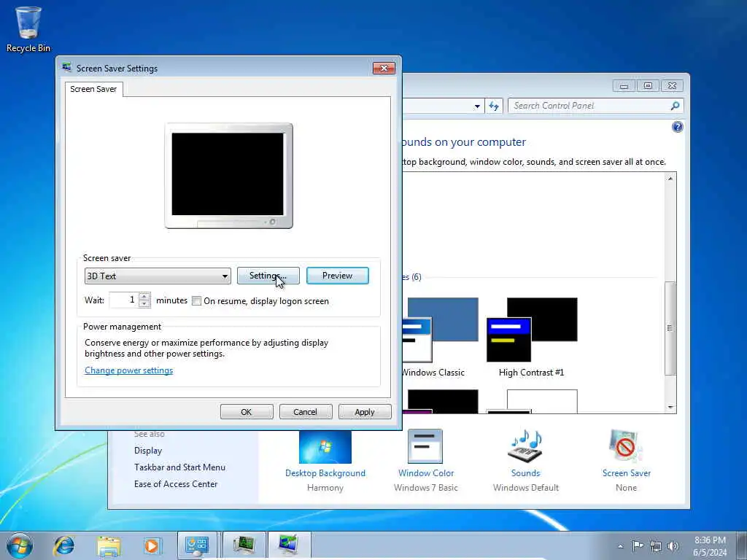Apply the screen saver changes
This screenshot has height=560, width=747.
click(x=365, y=412)
